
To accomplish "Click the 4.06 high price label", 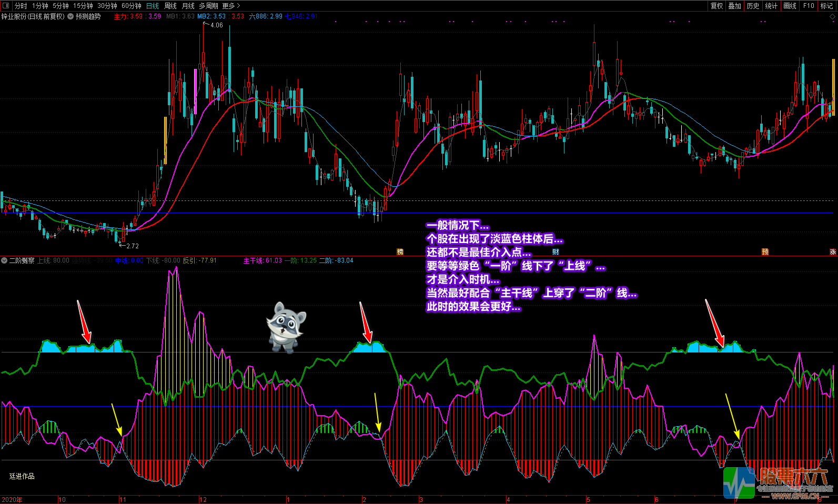I will tap(216, 25).
